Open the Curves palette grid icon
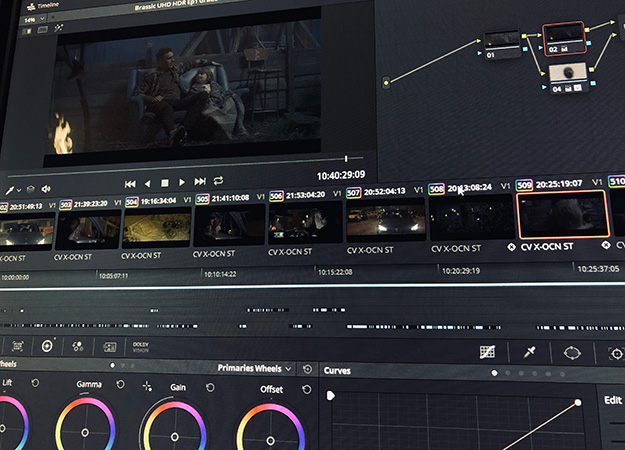Viewport: 625px width, 450px height. (x=487, y=352)
